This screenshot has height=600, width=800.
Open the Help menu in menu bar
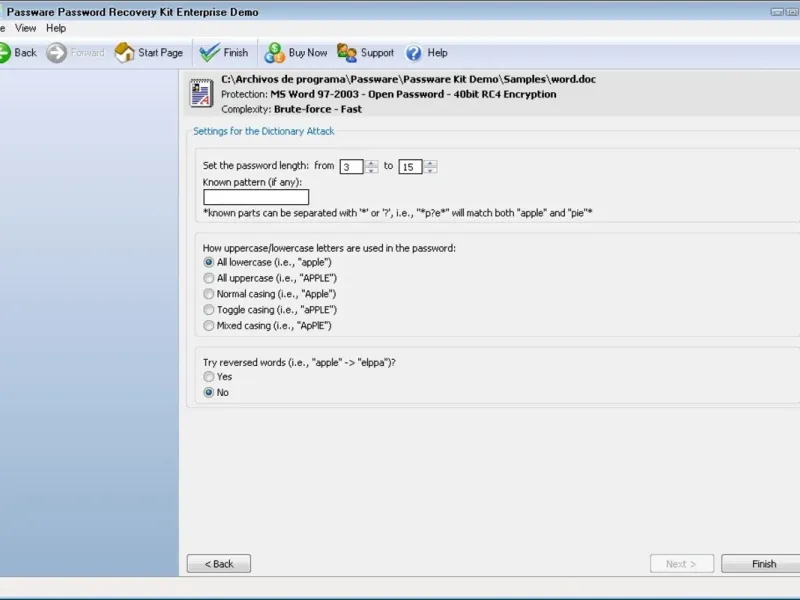pyautogui.click(x=56, y=28)
